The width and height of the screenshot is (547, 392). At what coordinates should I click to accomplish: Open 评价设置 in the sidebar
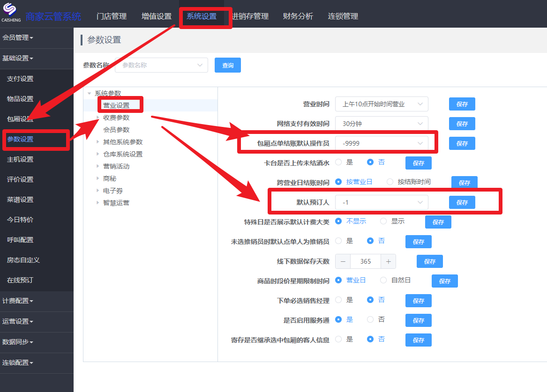[x=20, y=179]
